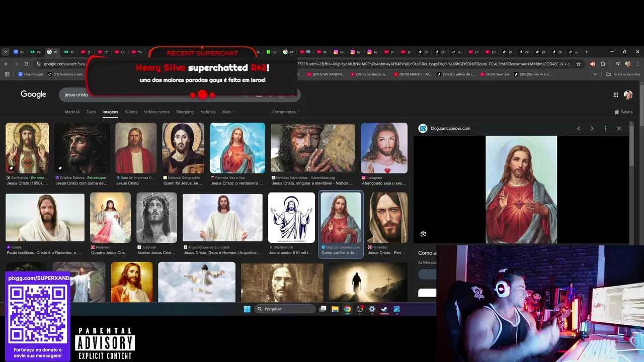The height and width of the screenshot is (362, 644).
Task: Expand the hidden bookmarks overflow chevron
Action: (x=595, y=74)
